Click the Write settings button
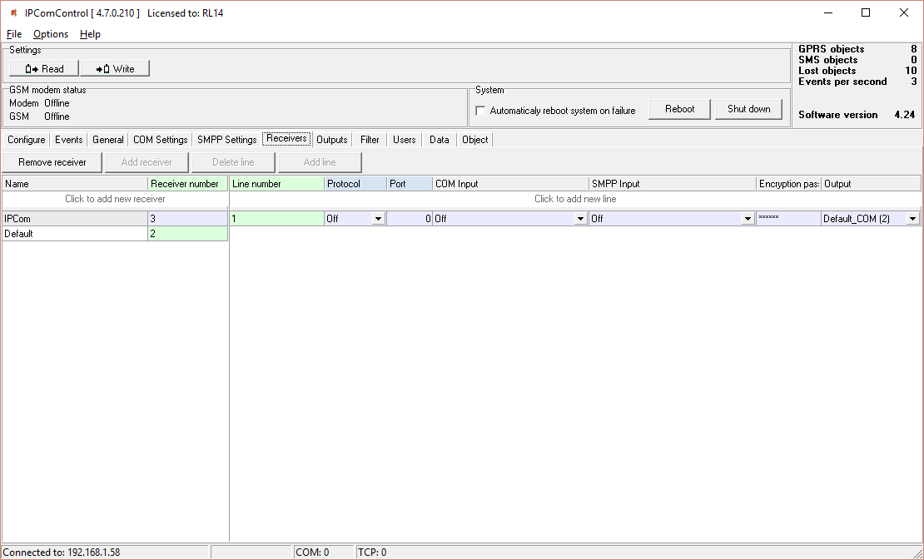The image size is (924, 560). [115, 69]
